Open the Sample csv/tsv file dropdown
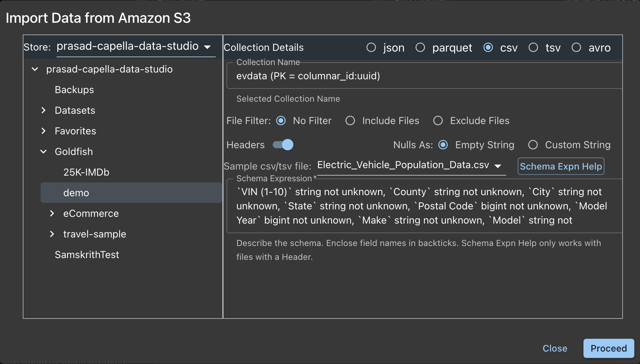Screen dimensions: 640x364 411,166
